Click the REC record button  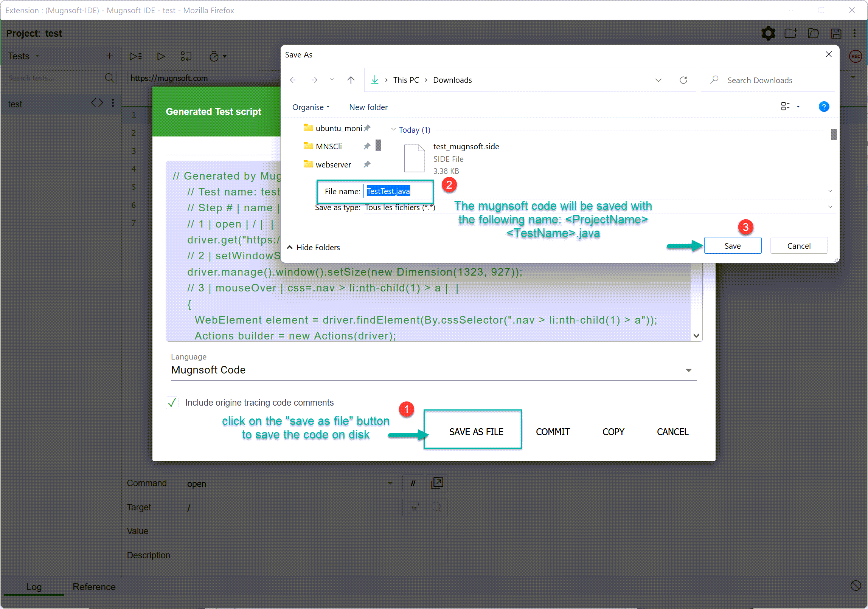pos(856,56)
